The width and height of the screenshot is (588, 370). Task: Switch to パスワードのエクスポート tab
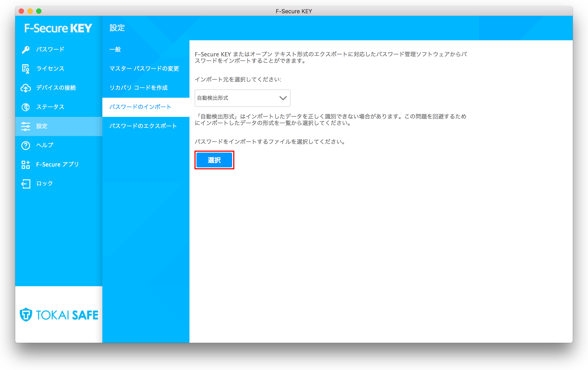point(143,126)
